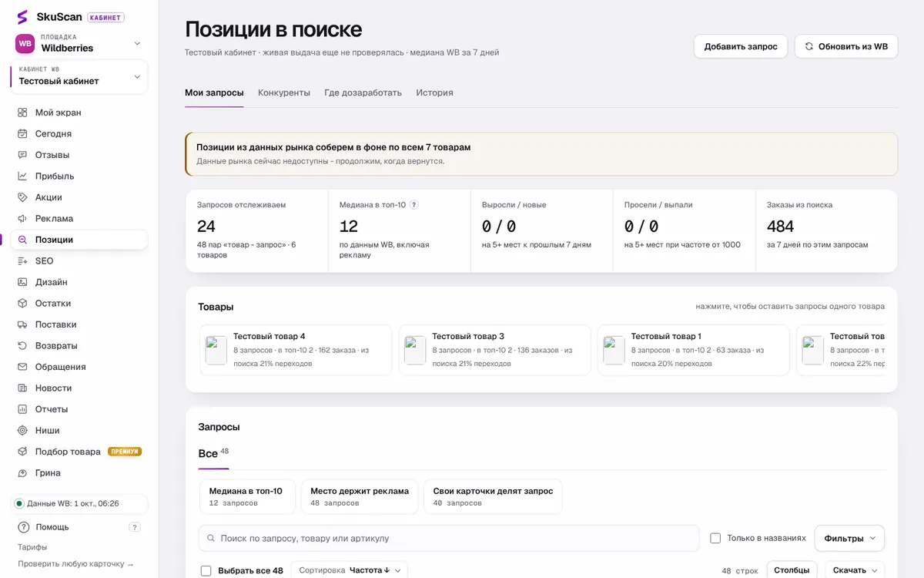The height and width of the screenshot is (578, 924).
Task: Click the Столбцы button
Action: point(792,570)
